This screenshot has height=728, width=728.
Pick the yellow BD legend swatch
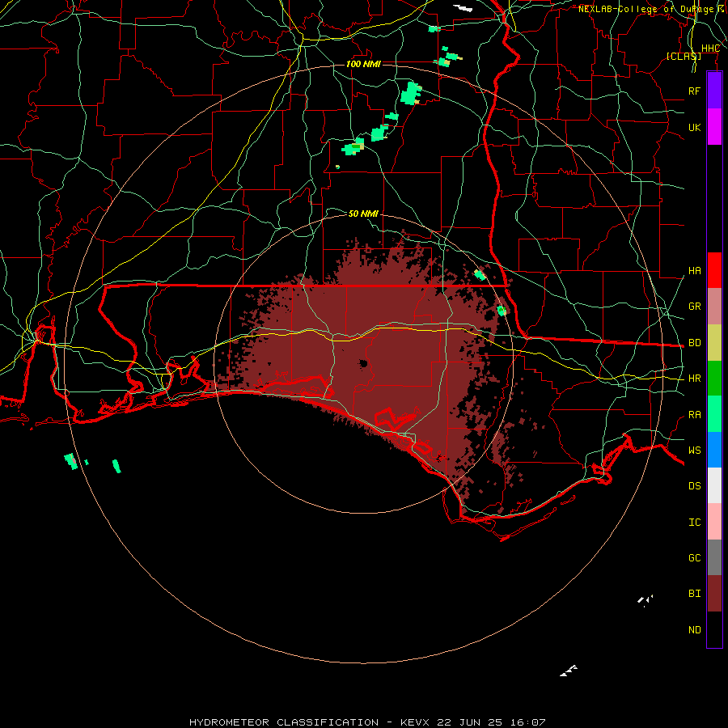point(714,343)
